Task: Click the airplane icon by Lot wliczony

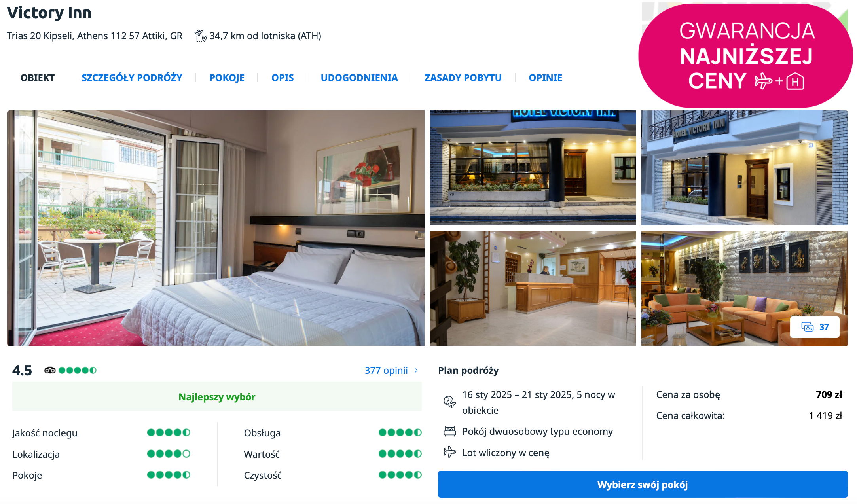Action: tap(449, 452)
